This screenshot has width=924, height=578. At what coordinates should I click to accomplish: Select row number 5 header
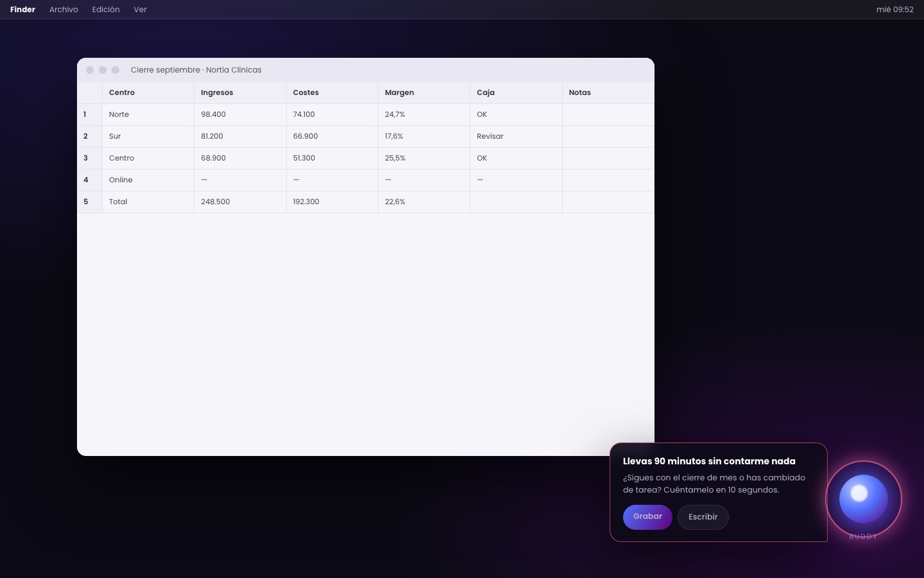click(89, 202)
